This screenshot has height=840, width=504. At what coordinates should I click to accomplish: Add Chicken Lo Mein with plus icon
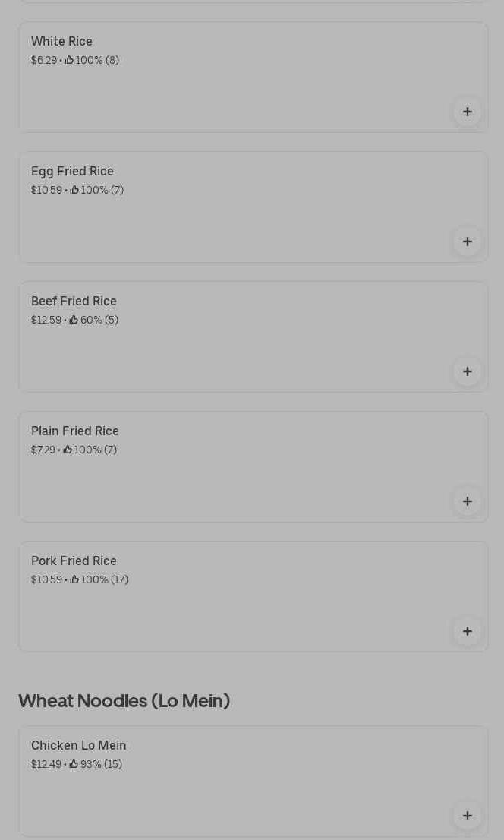point(467,816)
